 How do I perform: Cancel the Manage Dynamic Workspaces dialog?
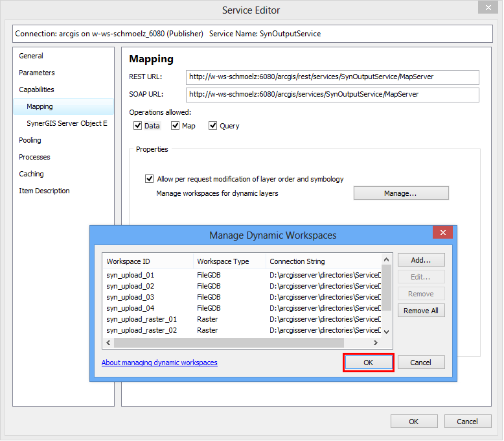coord(421,363)
